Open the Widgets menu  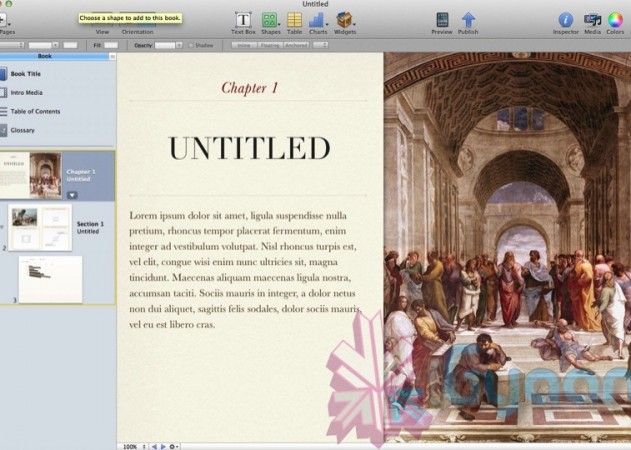coord(345,19)
